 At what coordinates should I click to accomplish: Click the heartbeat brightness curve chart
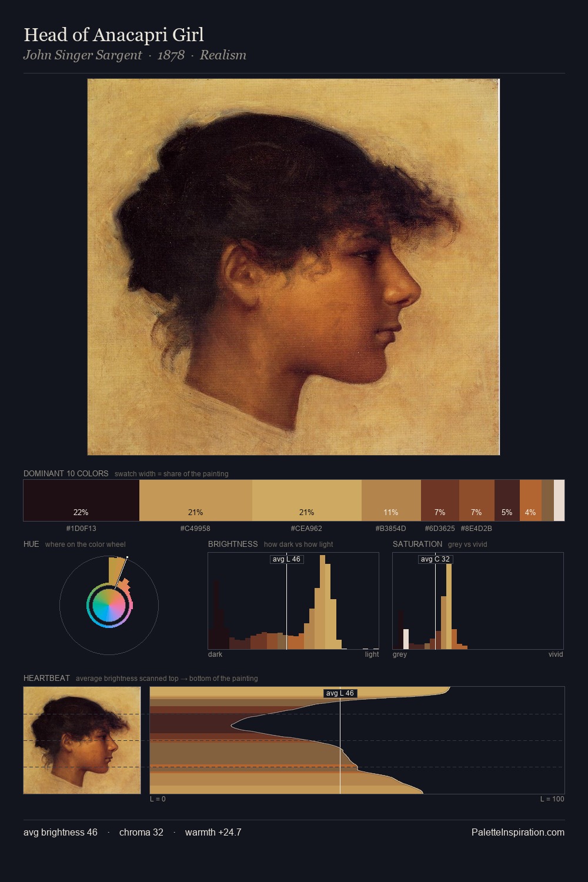pos(357,740)
